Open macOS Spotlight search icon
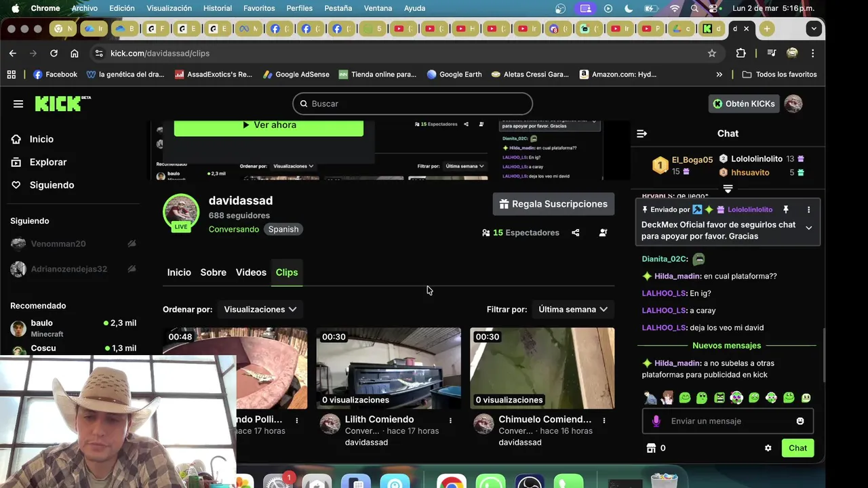This screenshot has height=488, width=868. tap(694, 8)
